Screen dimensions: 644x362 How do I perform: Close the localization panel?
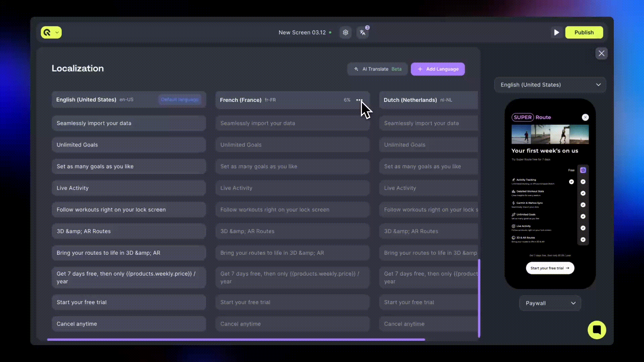pyautogui.click(x=601, y=53)
